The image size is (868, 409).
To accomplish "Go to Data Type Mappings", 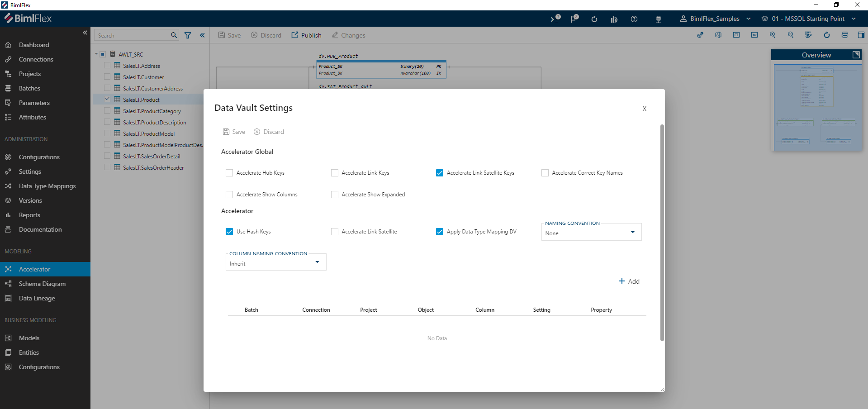I will point(47,186).
